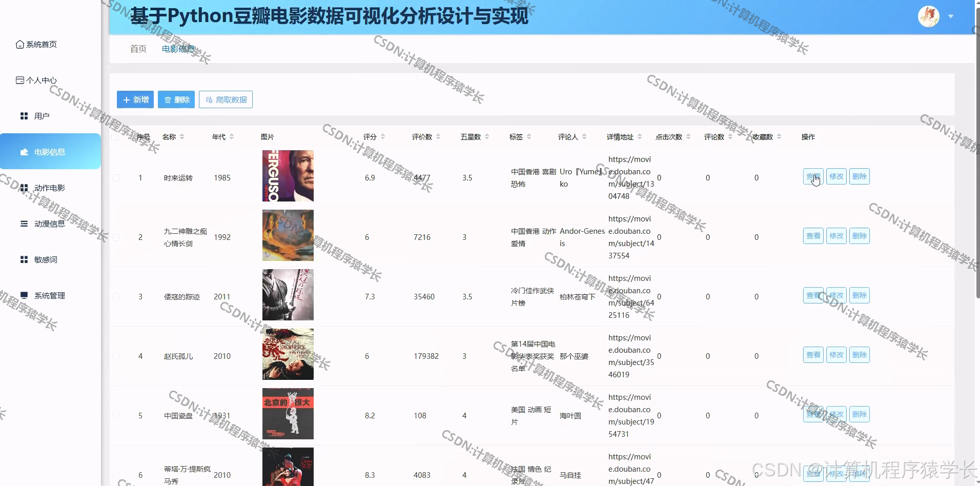
Task: Sort table by 评价数 column arrows
Action: 438,137
